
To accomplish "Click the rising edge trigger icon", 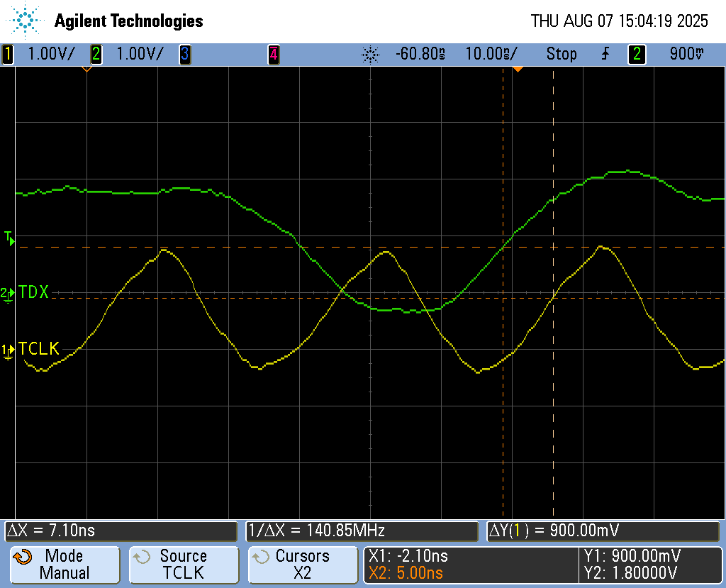I will pyautogui.click(x=604, y=54).
